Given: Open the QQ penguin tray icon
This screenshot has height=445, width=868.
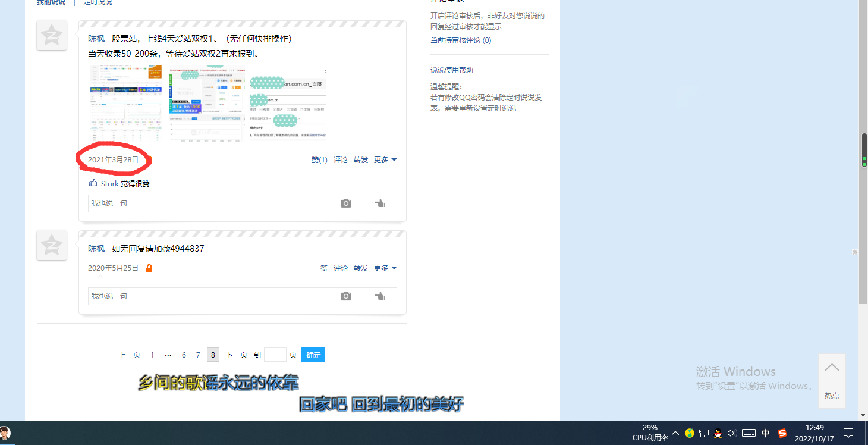Looking at the screenshot, I should pyautogui.click(x=718, y=433).
